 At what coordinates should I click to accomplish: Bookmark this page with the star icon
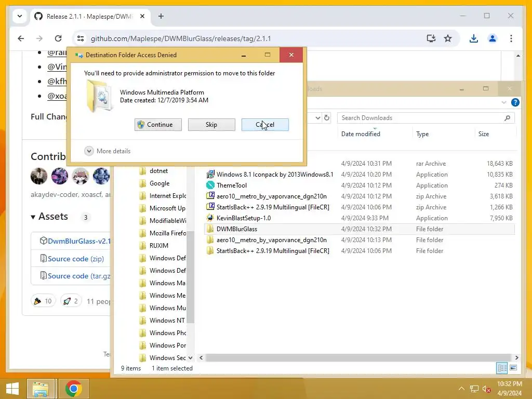click(x=448, y=38)
